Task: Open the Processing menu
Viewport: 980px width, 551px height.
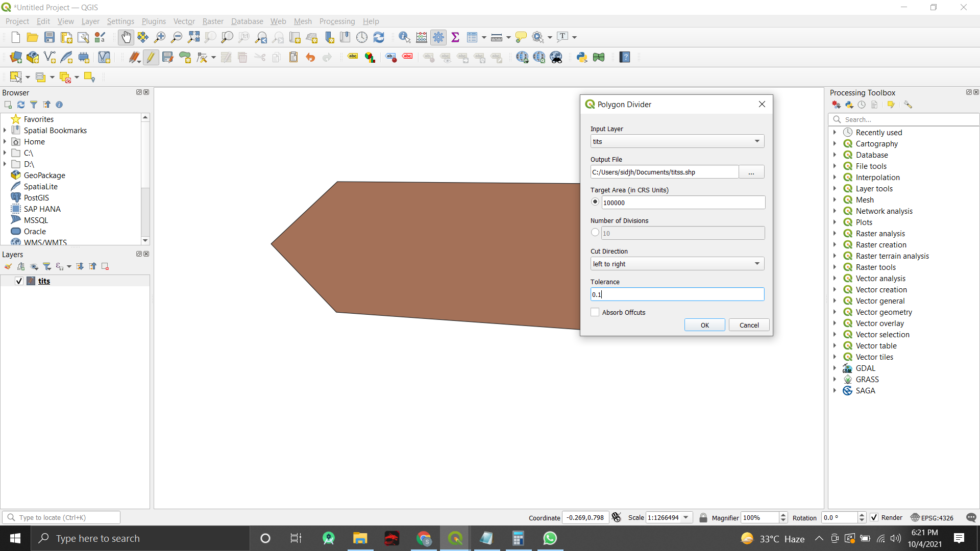Action: (337, 21)
